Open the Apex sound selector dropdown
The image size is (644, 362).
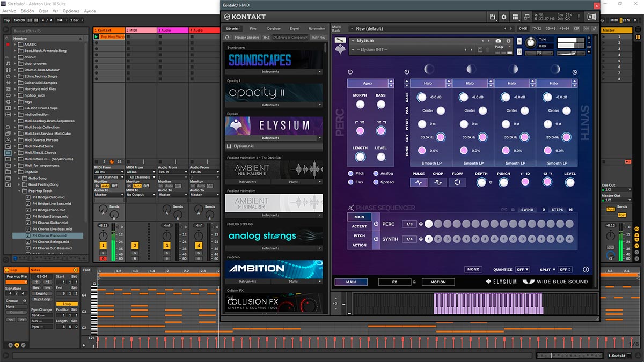click(368, 84)
